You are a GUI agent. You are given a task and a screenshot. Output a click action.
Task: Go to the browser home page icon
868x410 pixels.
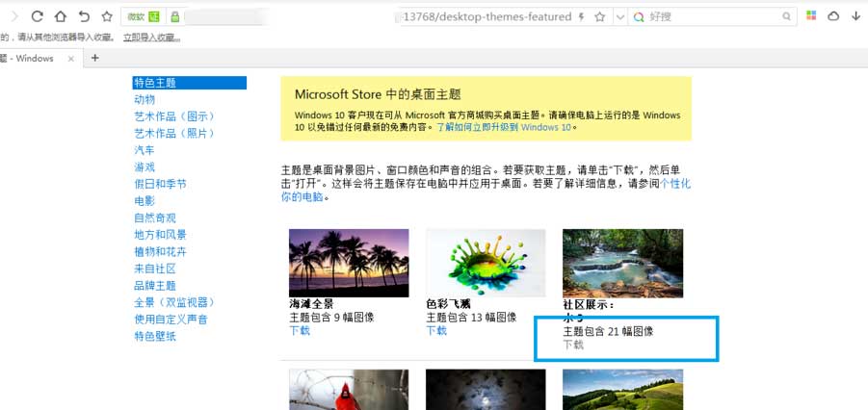tap(61, 16)
